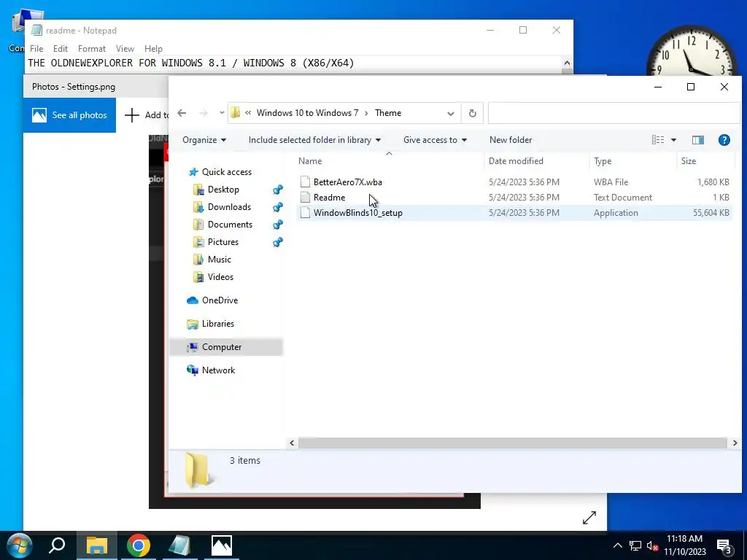Image resolution: width=747 pixels, height=560 pixels.
Task: Open the recent locations dropdown arrow
Action: pyautogui.click(x=222, y=113)
